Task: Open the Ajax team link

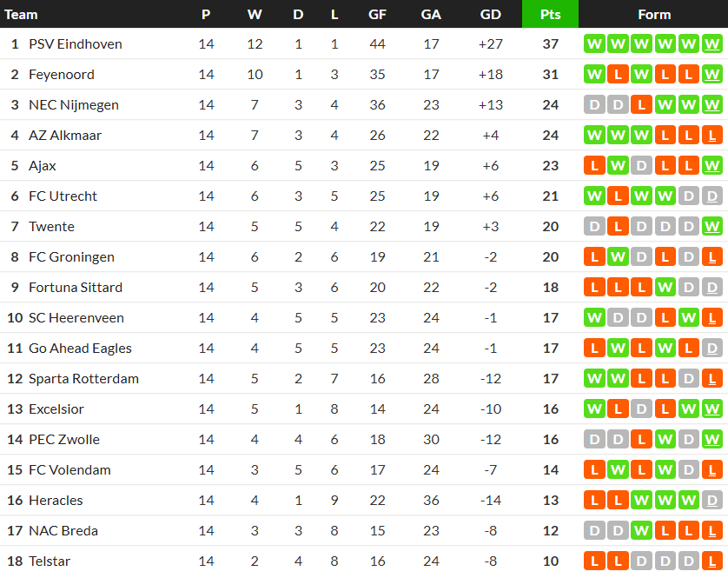Action: (43, 166)
